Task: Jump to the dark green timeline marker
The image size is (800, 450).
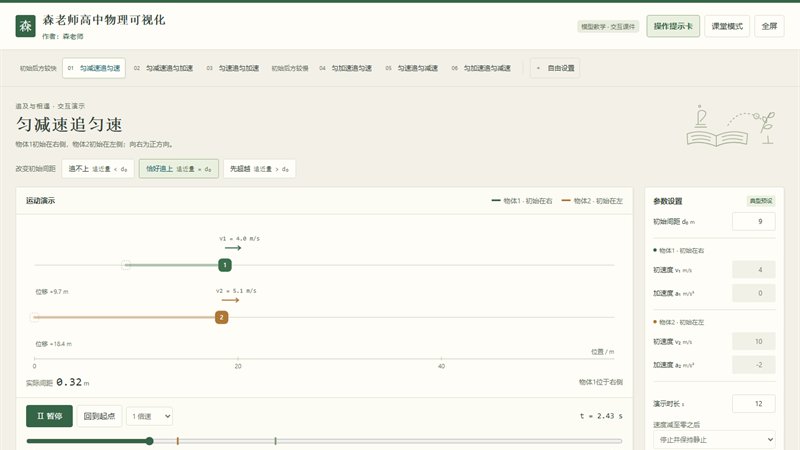Action: pos(275,441)
